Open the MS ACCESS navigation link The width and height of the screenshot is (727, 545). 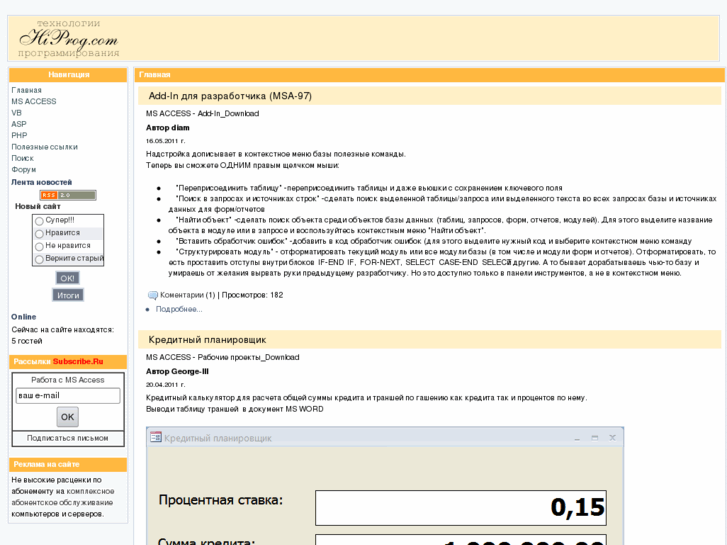34,101
